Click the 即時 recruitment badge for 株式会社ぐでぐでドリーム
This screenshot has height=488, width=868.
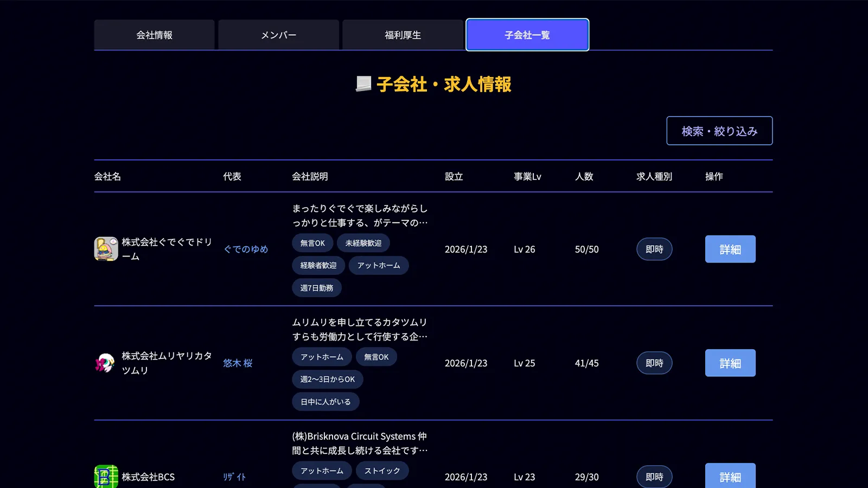[x=654, y=249]
